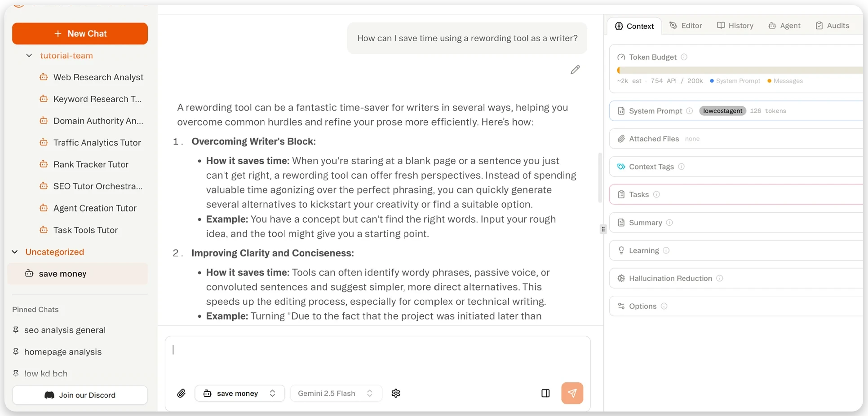
Task: Click the Learning info icon
Action: 667,250
